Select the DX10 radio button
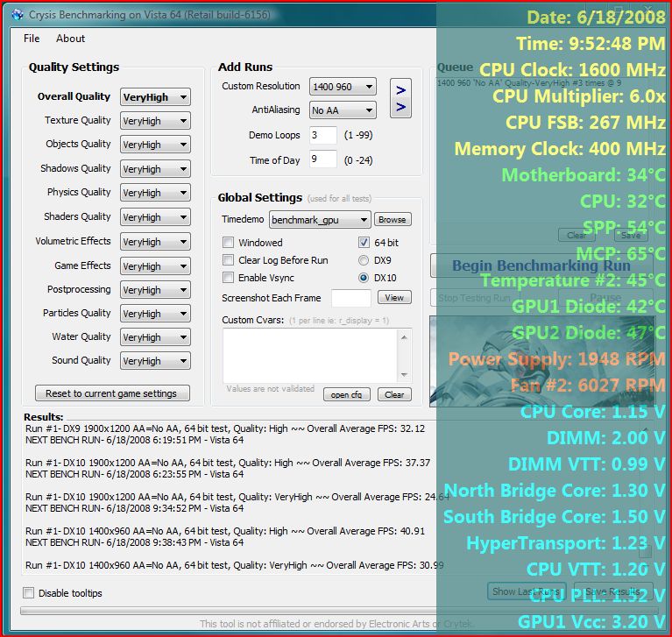 click(364, 278)
